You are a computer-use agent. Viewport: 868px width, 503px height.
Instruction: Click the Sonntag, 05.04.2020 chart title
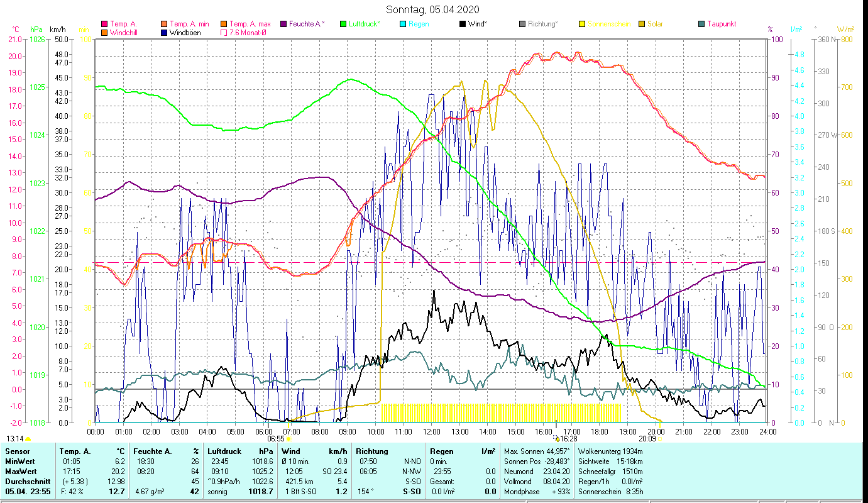(433, 9)
